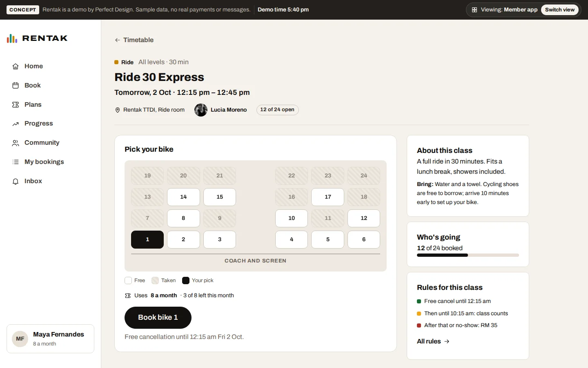
Task: Click the My bookings list icon
Action: click(x=16, y=162)
